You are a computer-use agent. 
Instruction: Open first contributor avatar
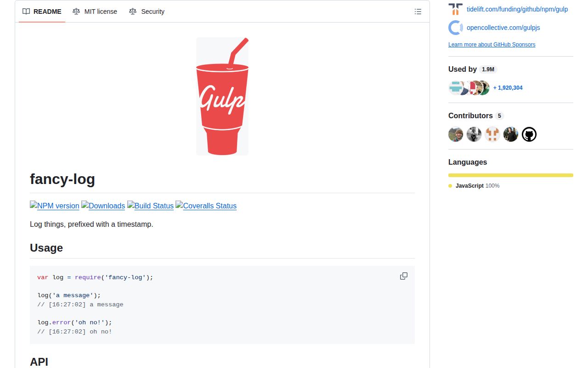456,134
